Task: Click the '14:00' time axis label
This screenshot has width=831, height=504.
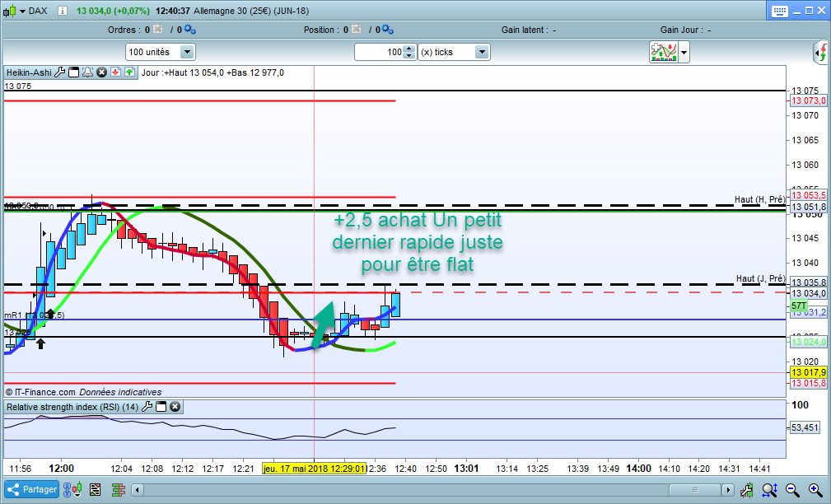Action: click(638, 469)
